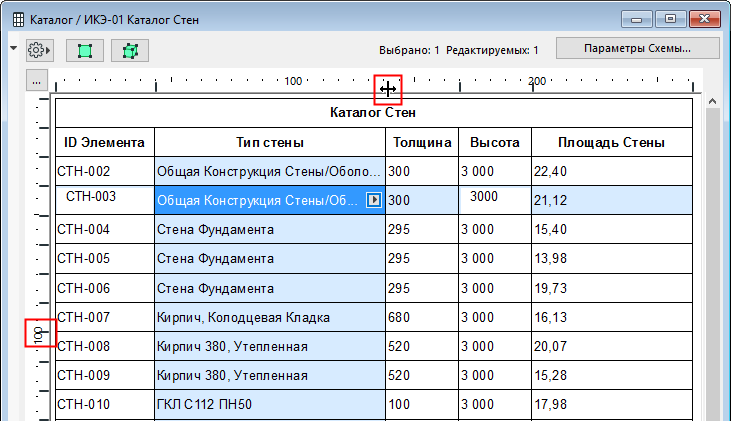Click height 3 000 in СТН-002 row
Image resolution: width=731 pixels, height=421 pixels.
pyautogui.click(x=495, y=172)
